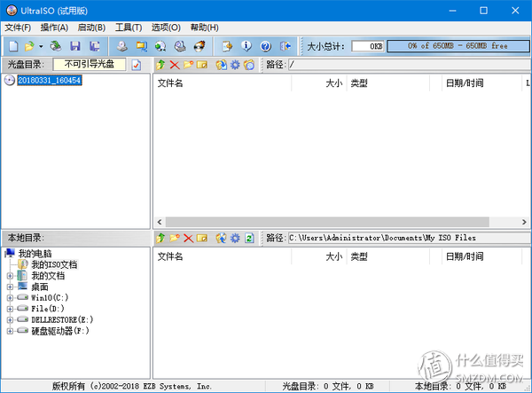The width and height of the screenshot is (532, 393).
Task: Click the gear icon in local pane toolbar
Action: (x=235, y=238)
